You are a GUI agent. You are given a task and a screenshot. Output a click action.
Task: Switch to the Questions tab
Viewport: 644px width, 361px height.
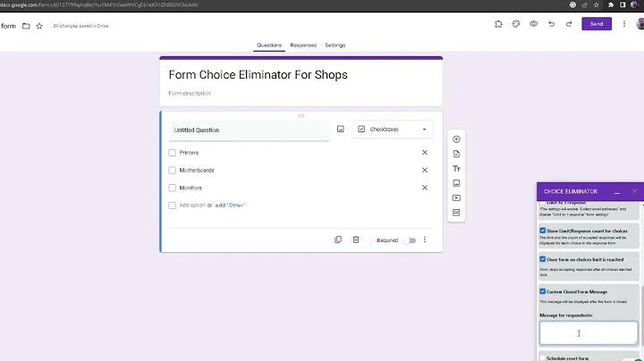coord(269,45)
